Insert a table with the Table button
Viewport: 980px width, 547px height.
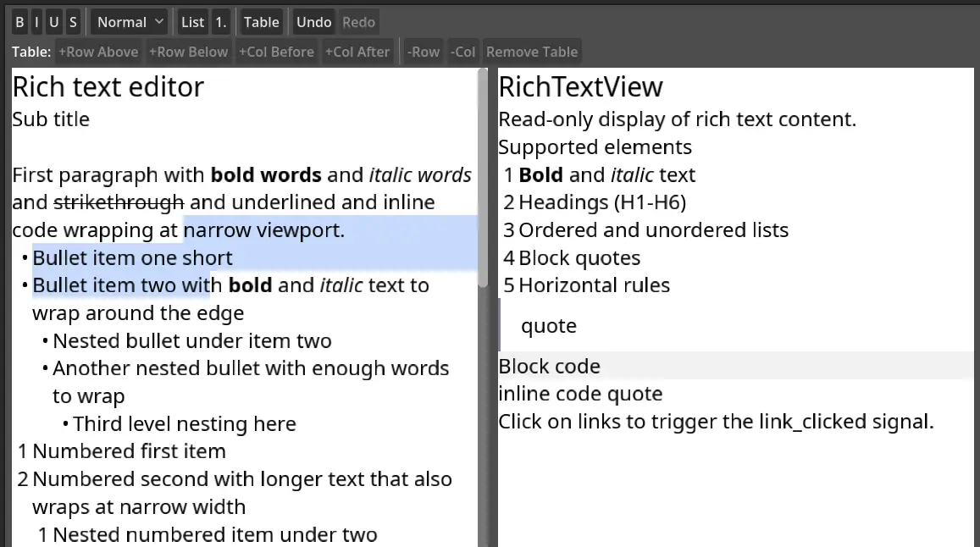pos(261,21)
